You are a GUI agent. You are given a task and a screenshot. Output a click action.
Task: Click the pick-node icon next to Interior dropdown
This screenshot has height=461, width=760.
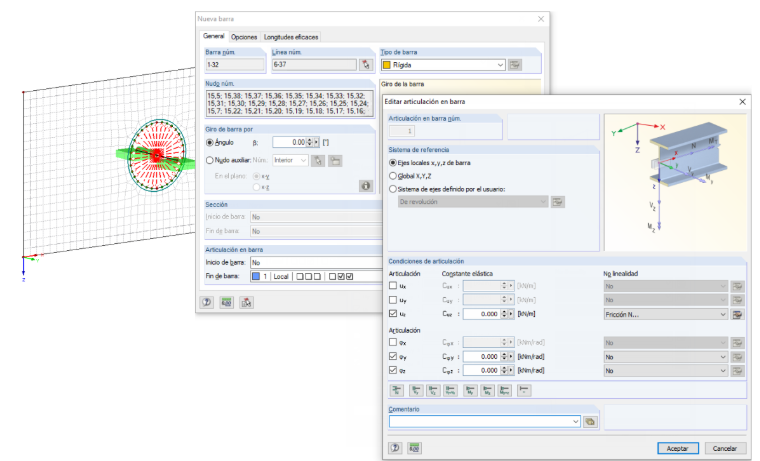coord(318,160)
